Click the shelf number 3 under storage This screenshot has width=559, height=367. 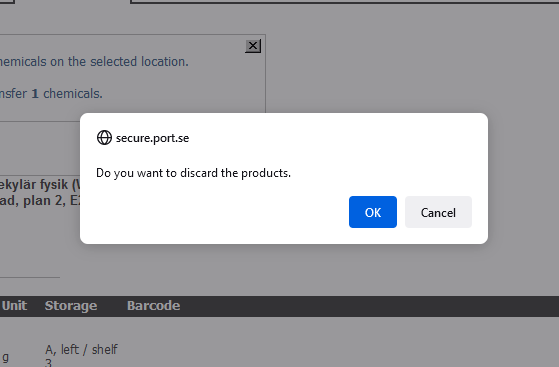point(48,363)
